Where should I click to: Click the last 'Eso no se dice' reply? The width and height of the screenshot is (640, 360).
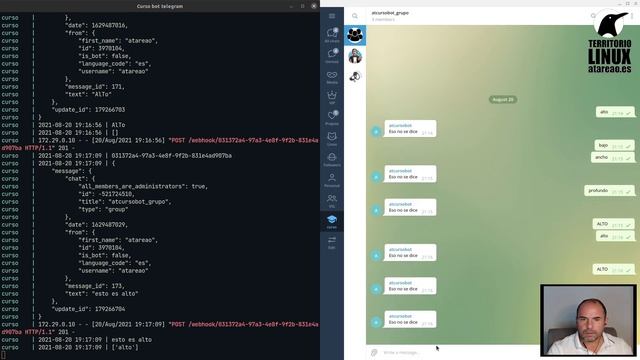(x=410, y=319)
